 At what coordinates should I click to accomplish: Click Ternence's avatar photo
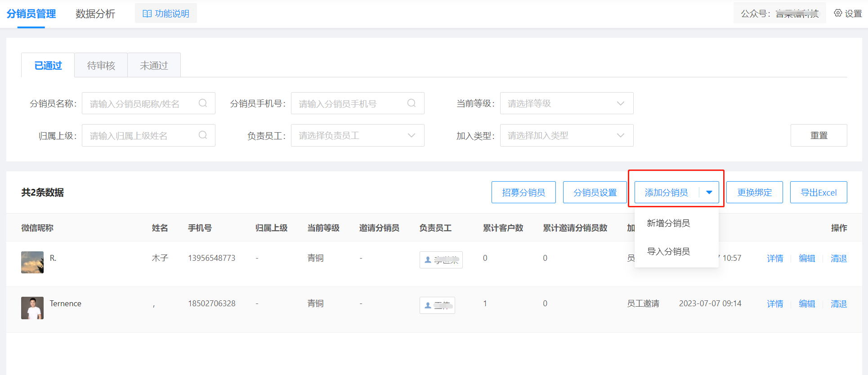pos(32,308)
